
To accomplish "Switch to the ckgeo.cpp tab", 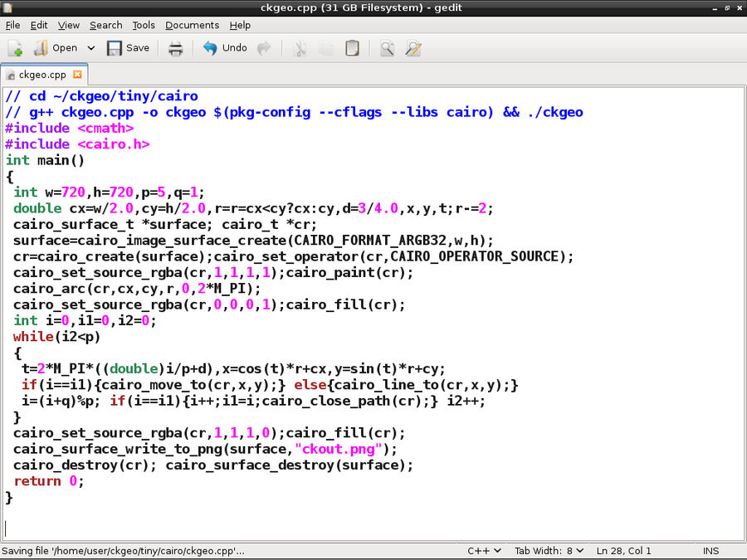I will pos(41,75).
